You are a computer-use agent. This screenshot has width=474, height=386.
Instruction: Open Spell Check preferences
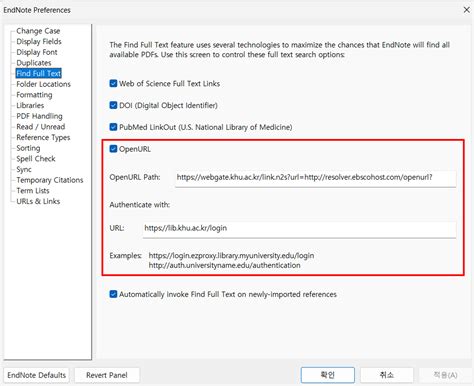[x=36, y=159]
